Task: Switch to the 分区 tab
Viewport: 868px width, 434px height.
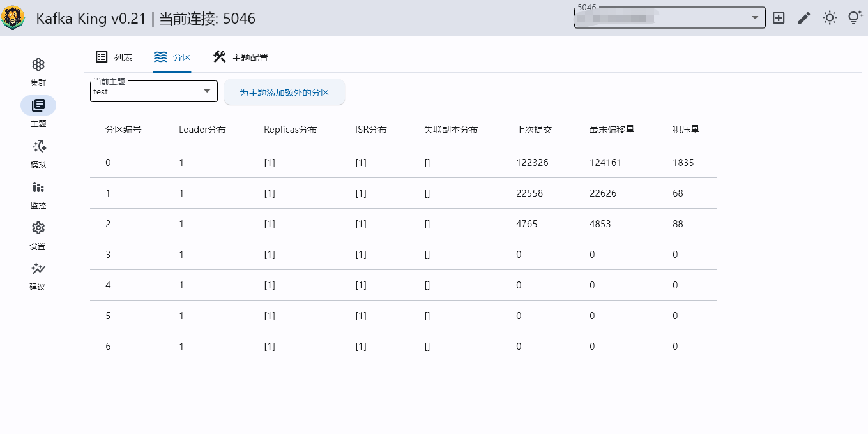Action: [172, 57]
